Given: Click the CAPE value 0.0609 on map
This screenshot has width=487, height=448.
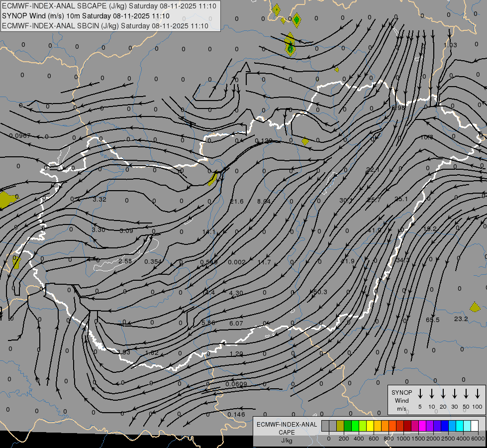Looking at the screenshot, I should click(236, 384).
